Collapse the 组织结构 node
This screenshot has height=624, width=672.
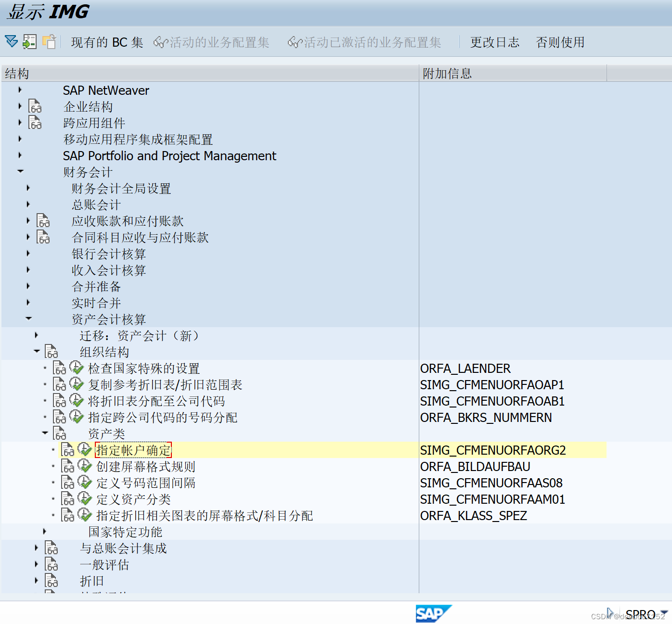click(x=37, y=351)
